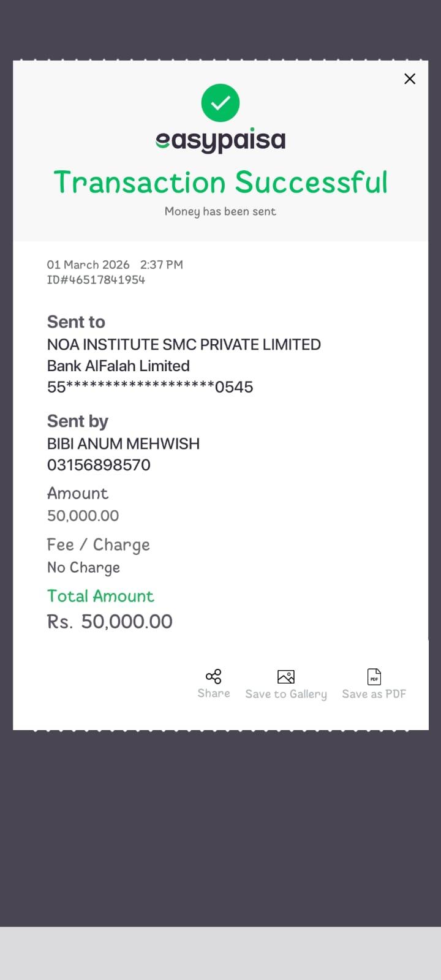
Task: Click the amount value 50,000.00
Action: click(83, 516)
